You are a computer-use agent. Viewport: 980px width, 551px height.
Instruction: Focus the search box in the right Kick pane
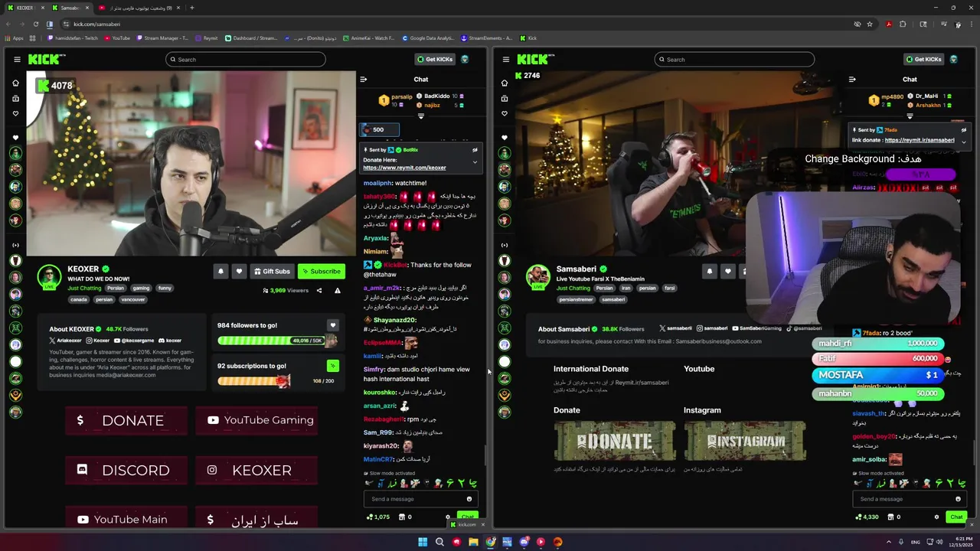(x=734, y=59)
